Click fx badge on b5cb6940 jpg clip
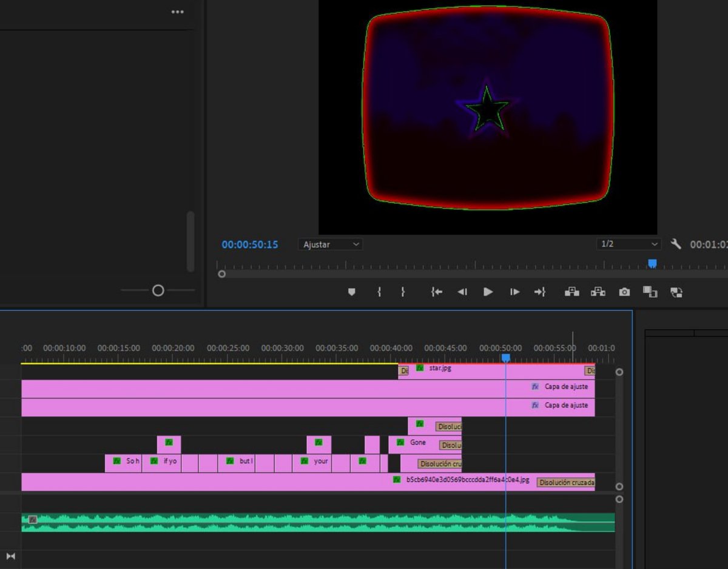The width and height of the screenshot is (728, 569). 397,479
